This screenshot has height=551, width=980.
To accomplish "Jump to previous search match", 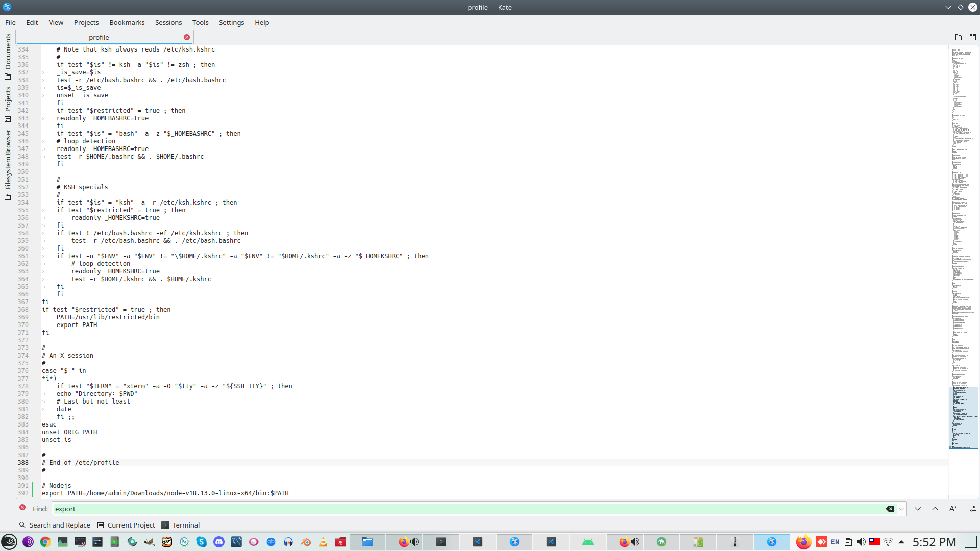I will click(935, 509).
